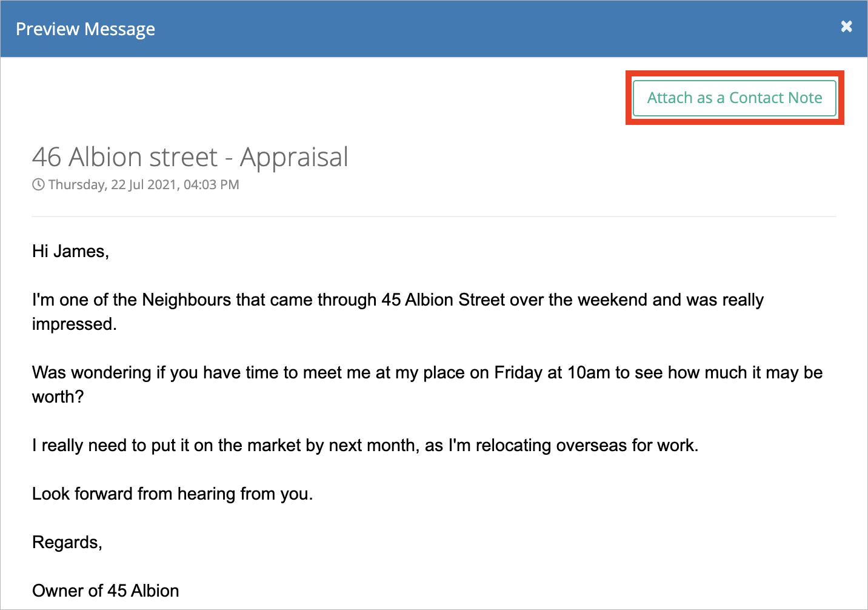Select the Preview Message header title
Screen dimensions: 868x610
[x=85, y=29]
